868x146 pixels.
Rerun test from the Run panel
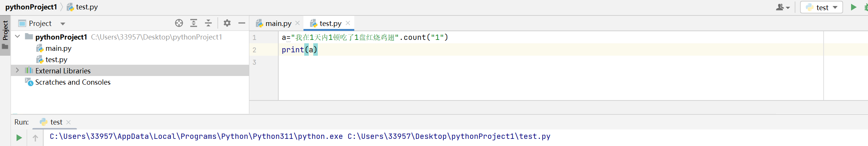point(19,138)
